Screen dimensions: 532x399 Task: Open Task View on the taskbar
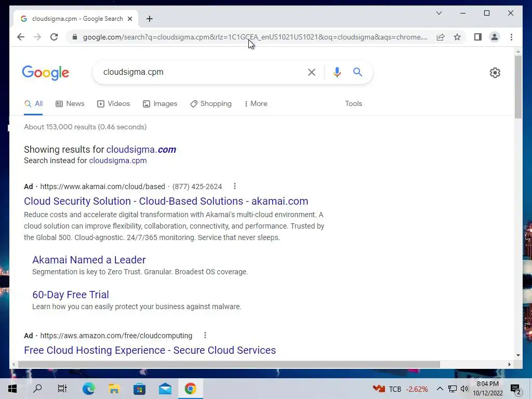(x=62, y=389)
